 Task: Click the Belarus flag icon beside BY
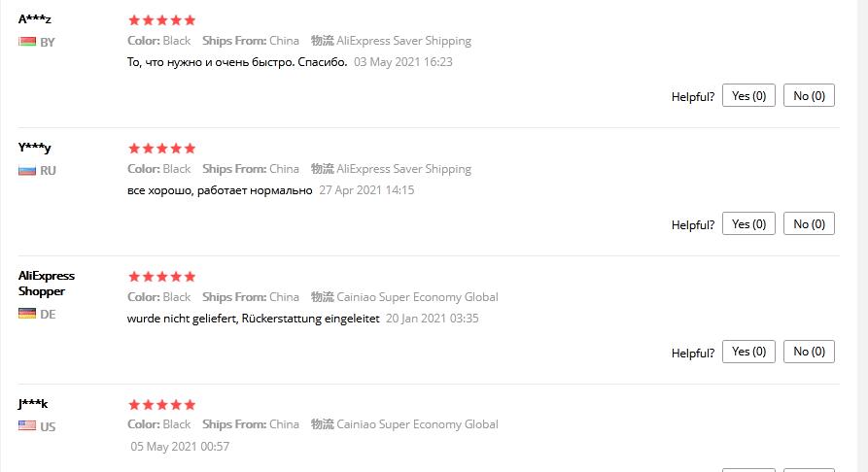coord(27,42)
